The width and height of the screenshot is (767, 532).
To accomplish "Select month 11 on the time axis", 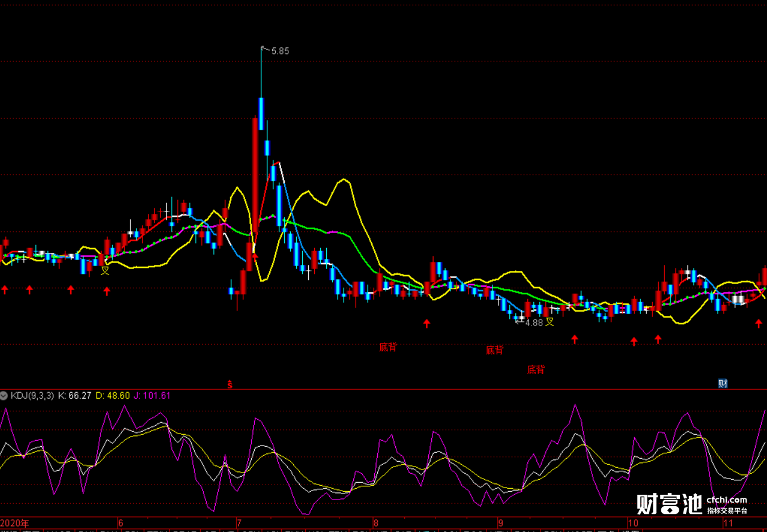I will pos(727,524).
